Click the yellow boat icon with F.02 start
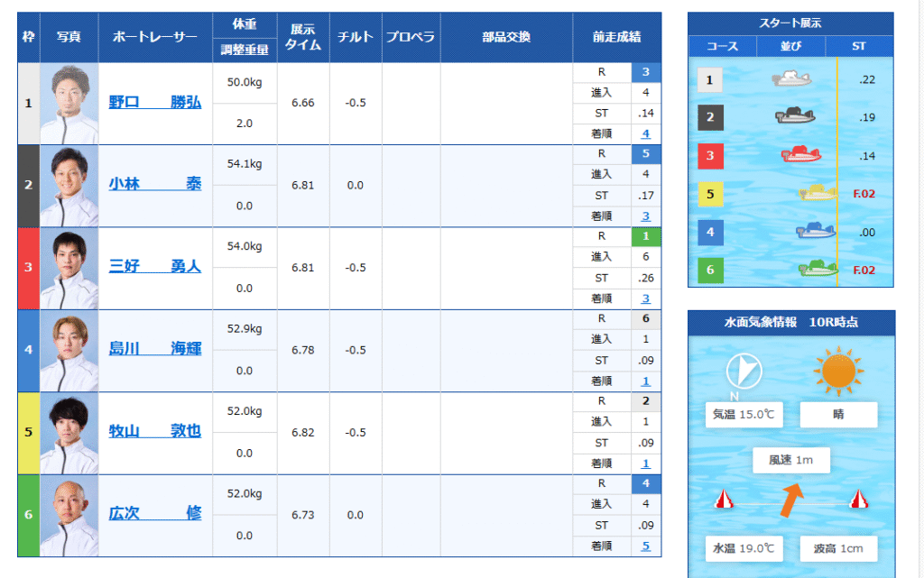 click(x=818, y=192)
